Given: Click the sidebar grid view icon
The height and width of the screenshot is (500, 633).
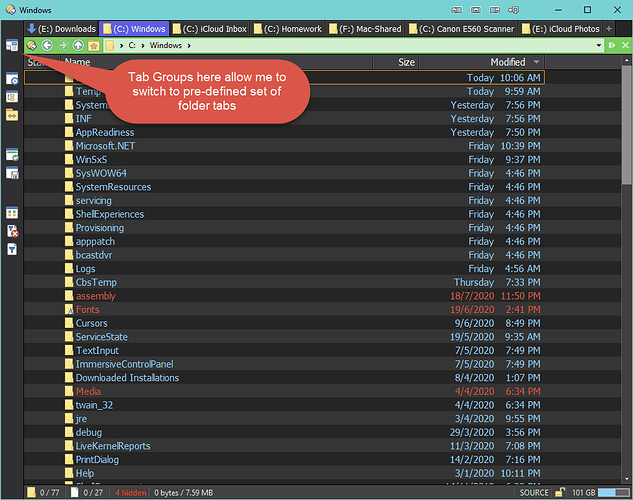Looking at the screenshot, I should coord(12,213).
